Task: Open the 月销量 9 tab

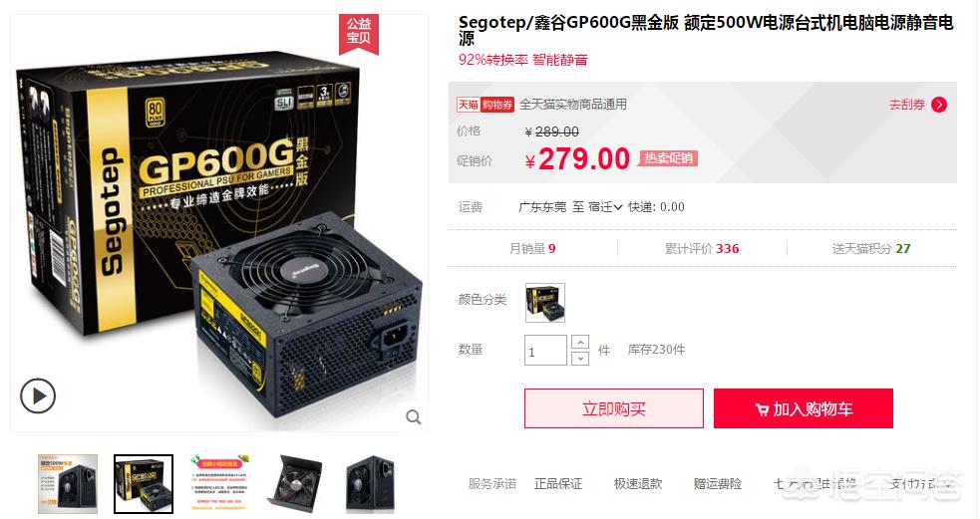Action: pos(532,249)
